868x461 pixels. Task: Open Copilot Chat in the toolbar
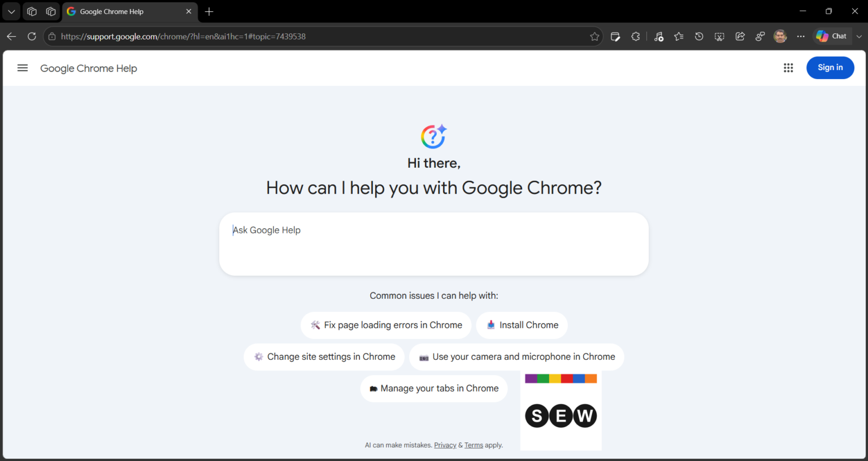(831, 36)
